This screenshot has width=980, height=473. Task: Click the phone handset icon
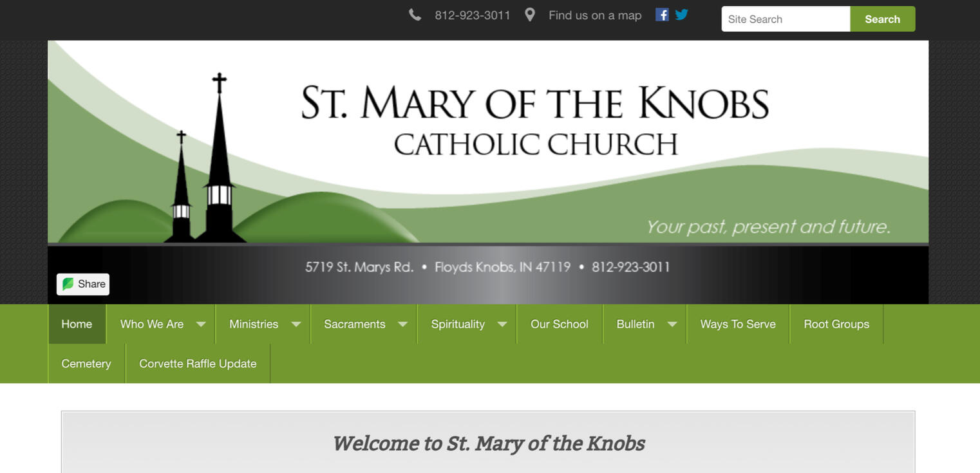coord(414,14)
